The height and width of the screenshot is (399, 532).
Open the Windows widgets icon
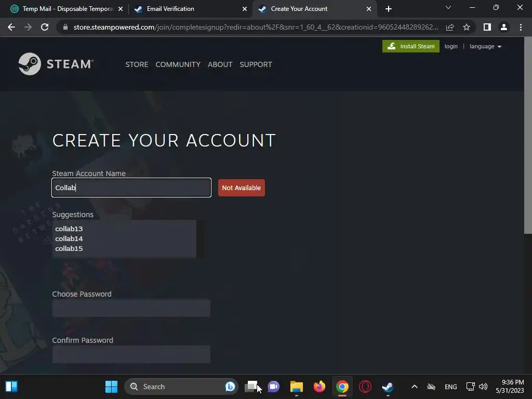11,387
